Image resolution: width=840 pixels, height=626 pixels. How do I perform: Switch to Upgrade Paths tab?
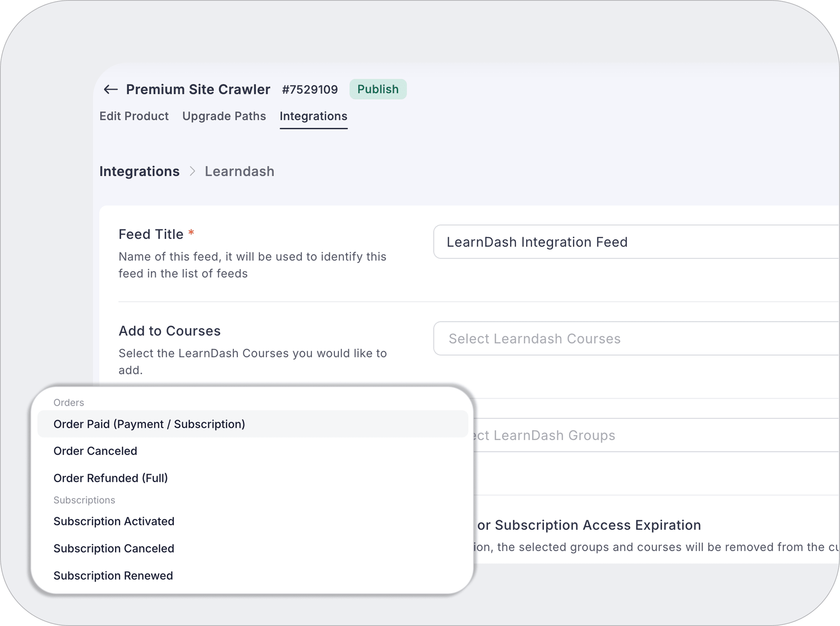coord(224,116)
